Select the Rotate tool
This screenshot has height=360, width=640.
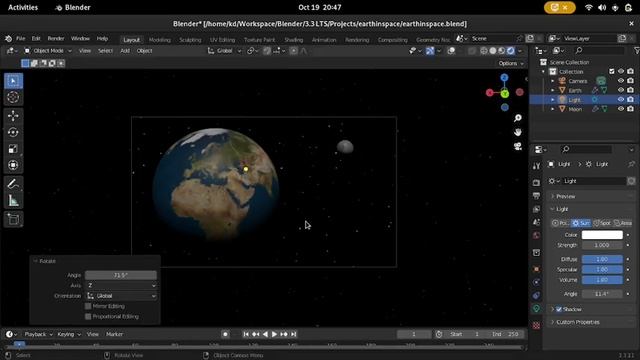click(x=13, y=132)
